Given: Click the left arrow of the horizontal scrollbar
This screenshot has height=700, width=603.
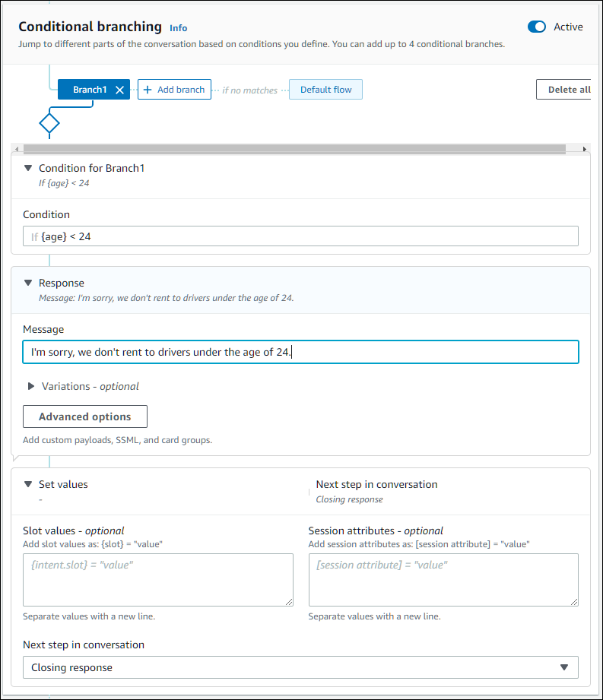Looking at the screenshot, I should (x=17, y=149).
